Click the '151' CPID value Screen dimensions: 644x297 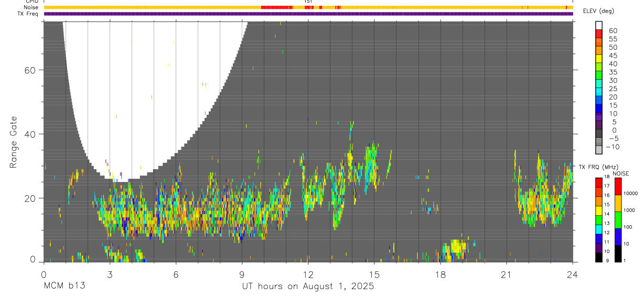308,2
